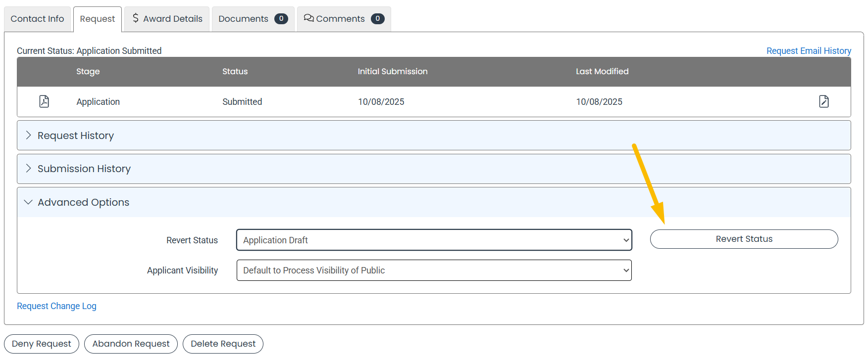
Task: Click the Applicant Visibility field label
Action: click(x=182, y=270)
